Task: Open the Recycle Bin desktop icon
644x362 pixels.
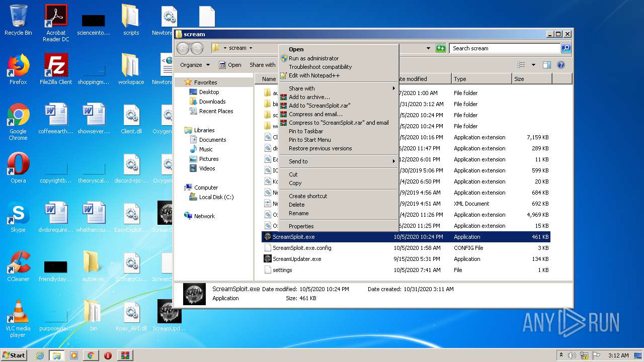Action: pyautogui.click(x=18, y=20)
